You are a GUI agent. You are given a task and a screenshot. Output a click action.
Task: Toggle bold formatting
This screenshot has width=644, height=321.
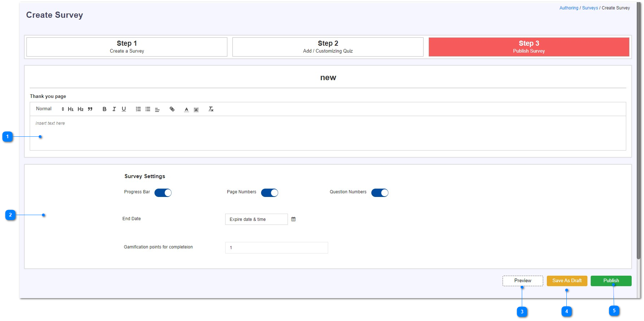click(x=104, y=109)
